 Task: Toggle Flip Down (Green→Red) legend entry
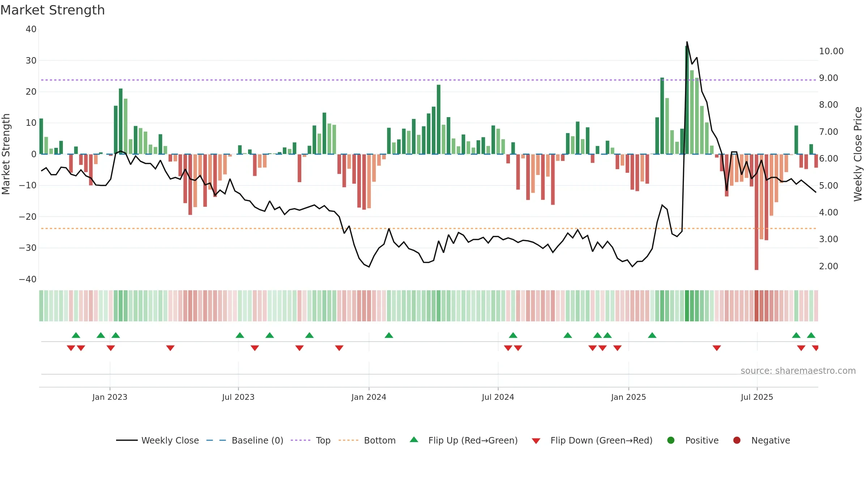[x=592, y=440]
